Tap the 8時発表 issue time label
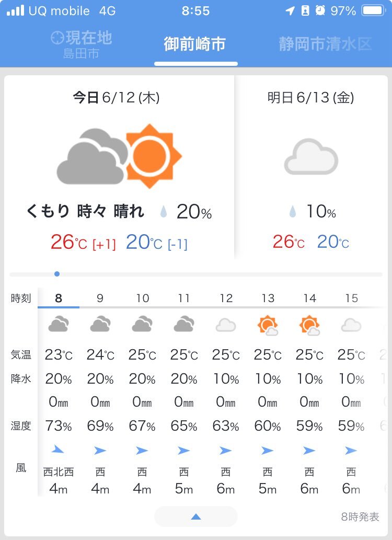 click(x=360, y=516)
